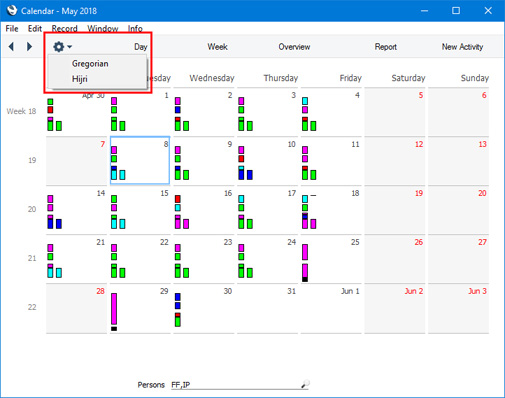
Task: Select Saturday May 19 cell
Action: coord(395,210)
